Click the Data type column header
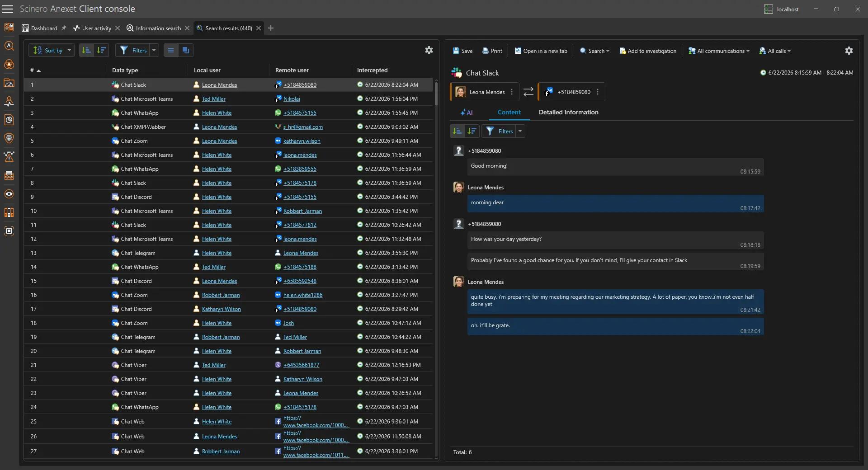Screen dimensions: 868x470 pos(125,70)
